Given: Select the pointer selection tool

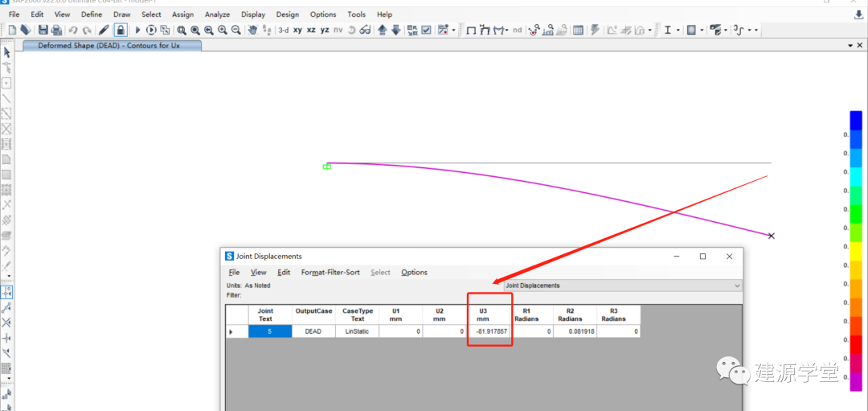Looking at the screenshot, I should pyautogui.click(x=7, y=52).
